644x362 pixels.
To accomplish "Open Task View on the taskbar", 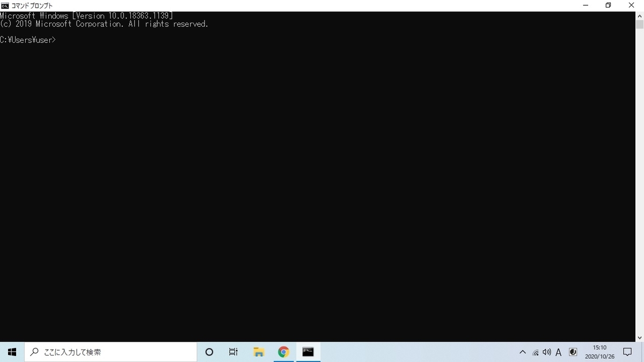I will point(233,352).
